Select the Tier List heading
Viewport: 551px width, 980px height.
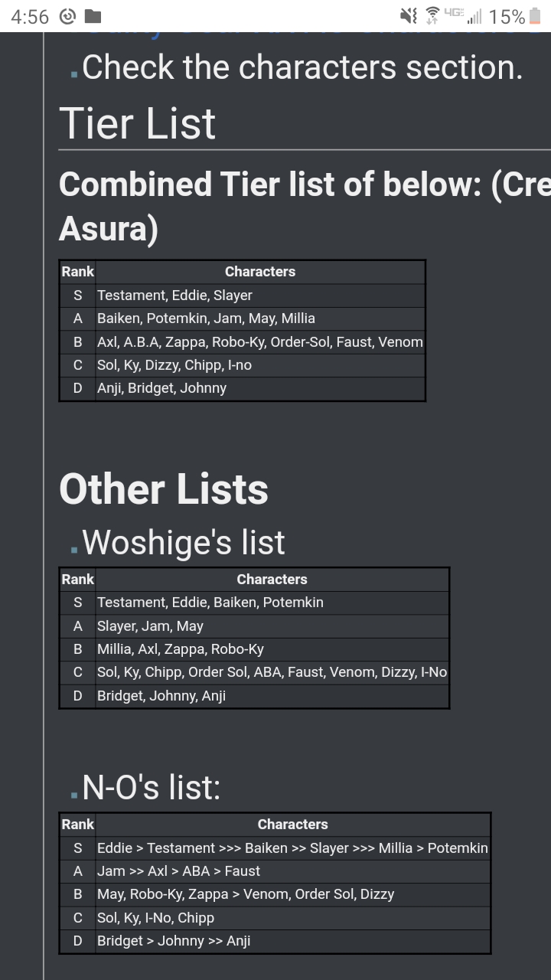point(138,123)
